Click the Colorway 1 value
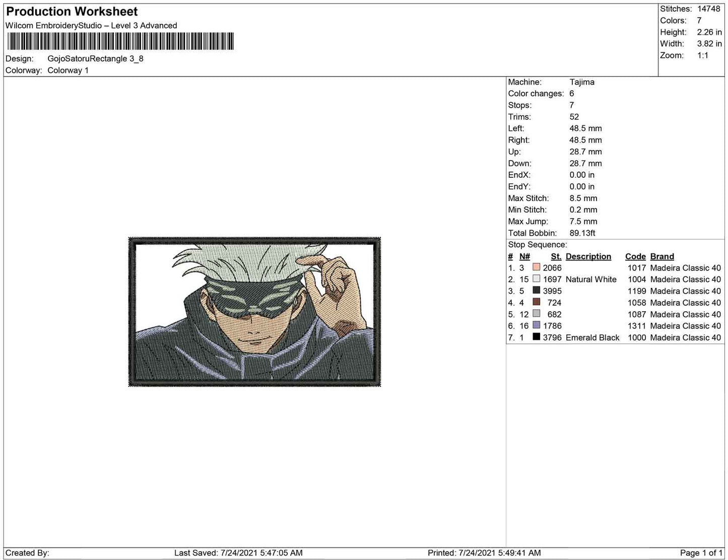 (68, 71)
